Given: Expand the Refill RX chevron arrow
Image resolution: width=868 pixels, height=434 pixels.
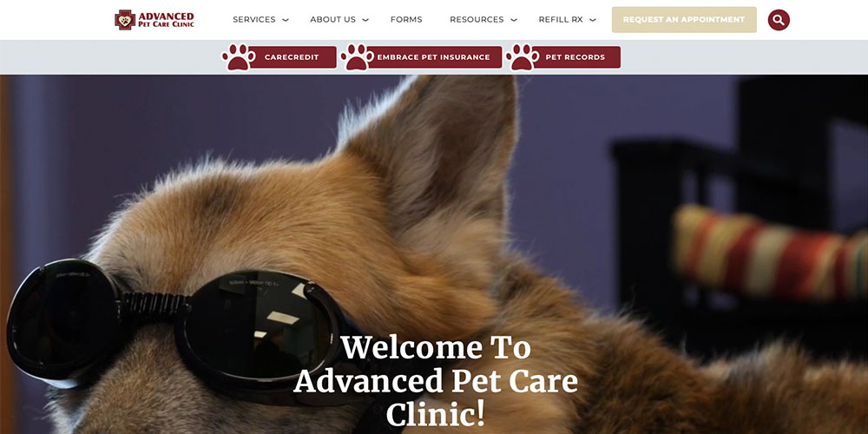Looking at the screenshot, I should coord(593,21).
